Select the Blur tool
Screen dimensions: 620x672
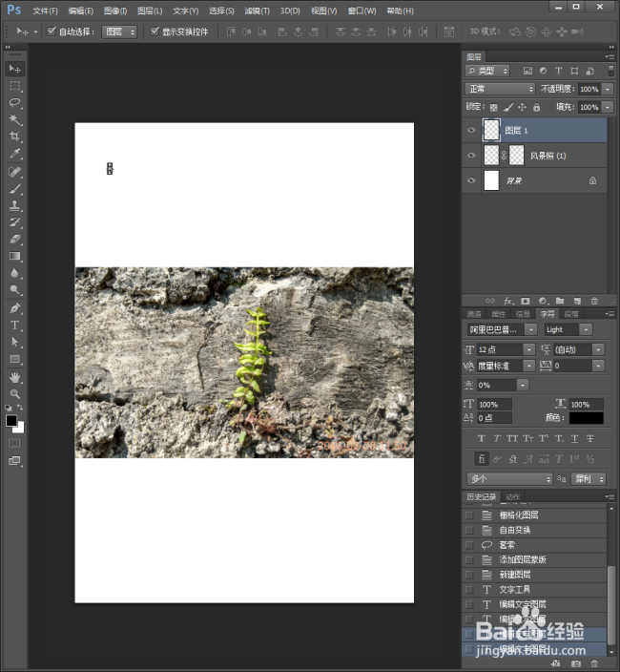(x=15, y=273)
